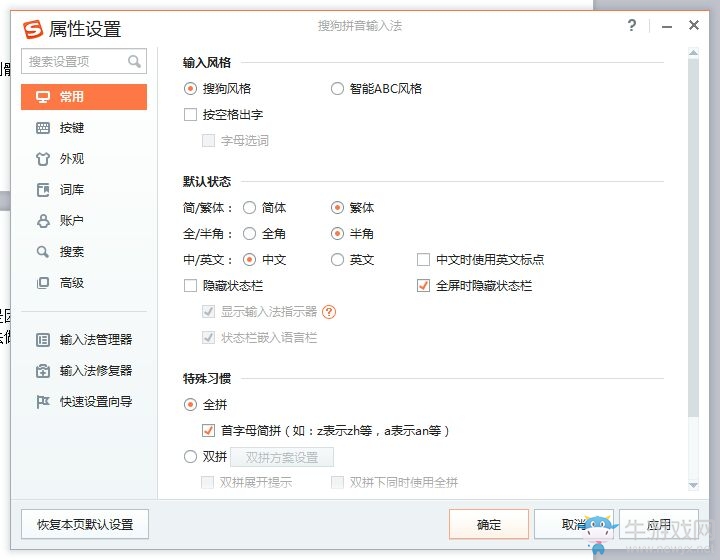Open the 高级 settings page

click(x=71, y=283)
